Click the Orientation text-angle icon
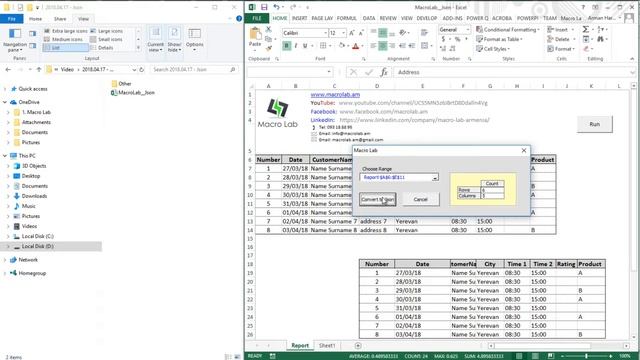This screenshot has height=360, width=640. pos(403,33)
